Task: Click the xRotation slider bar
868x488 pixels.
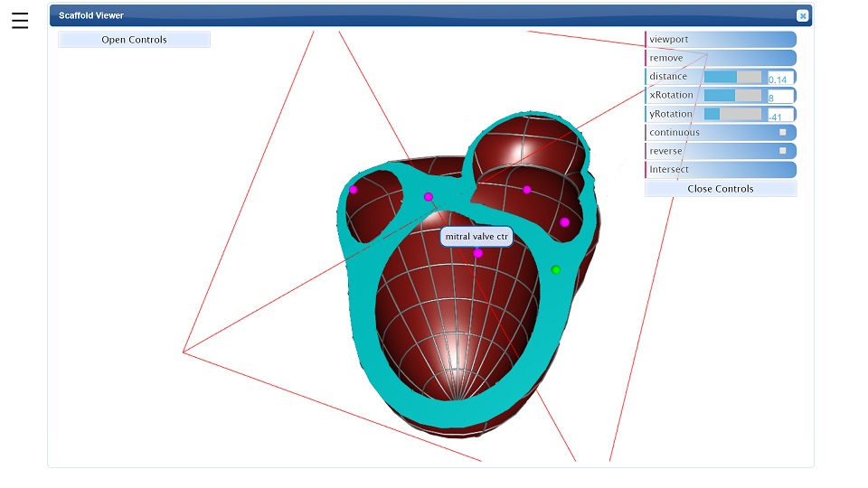Action: 732,95
